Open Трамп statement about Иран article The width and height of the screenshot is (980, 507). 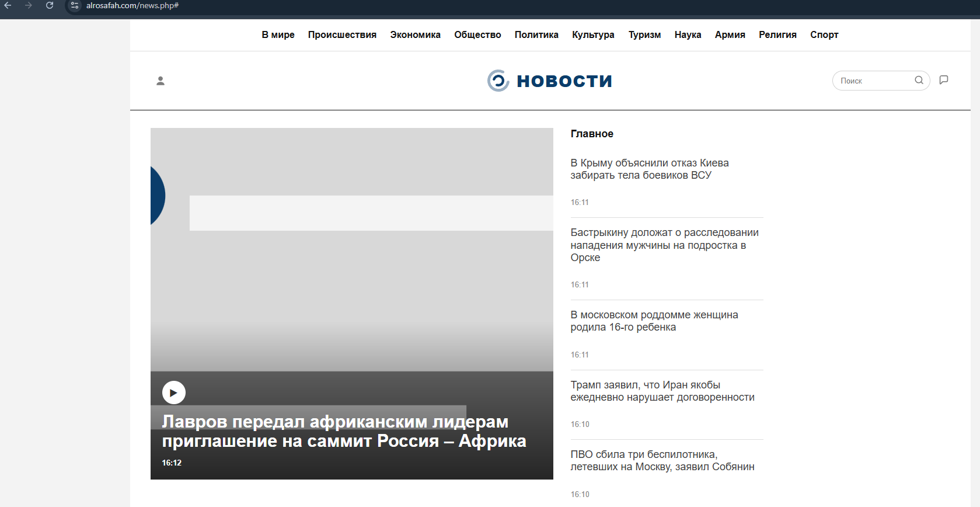coord(662,391)
